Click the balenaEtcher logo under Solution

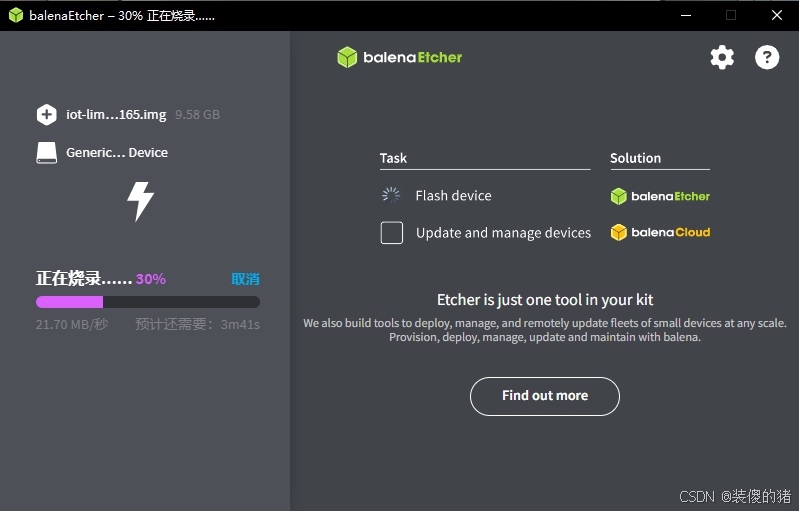point(660,196)
